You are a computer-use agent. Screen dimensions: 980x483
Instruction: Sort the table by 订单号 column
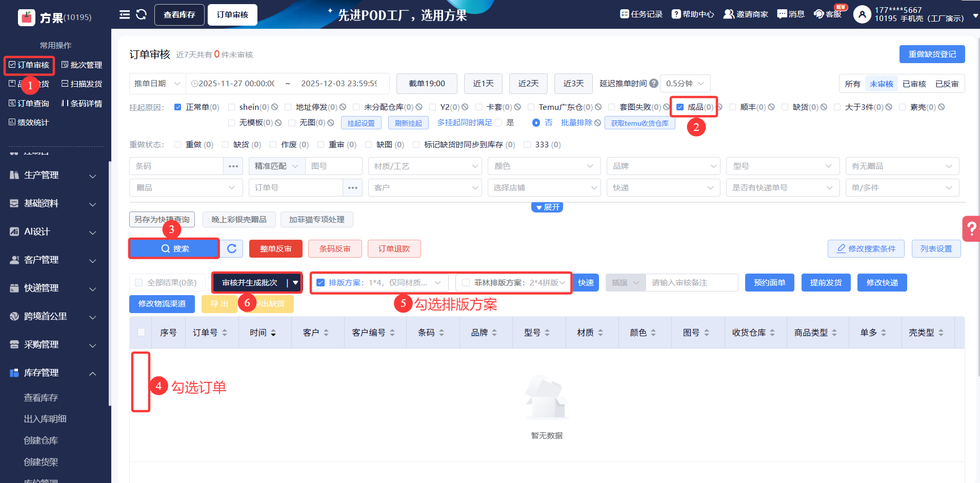[225, 333]
